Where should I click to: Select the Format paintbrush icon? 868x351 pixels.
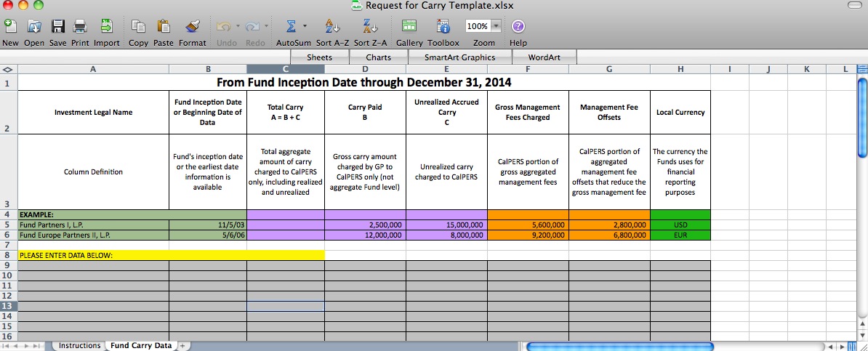click(192, 26)
